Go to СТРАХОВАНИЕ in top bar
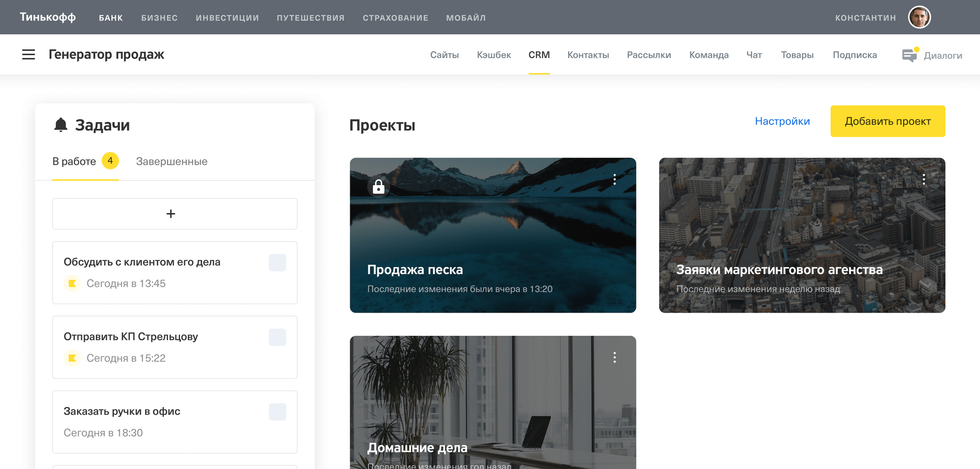 pyautogui.click(x=395, y=18)
